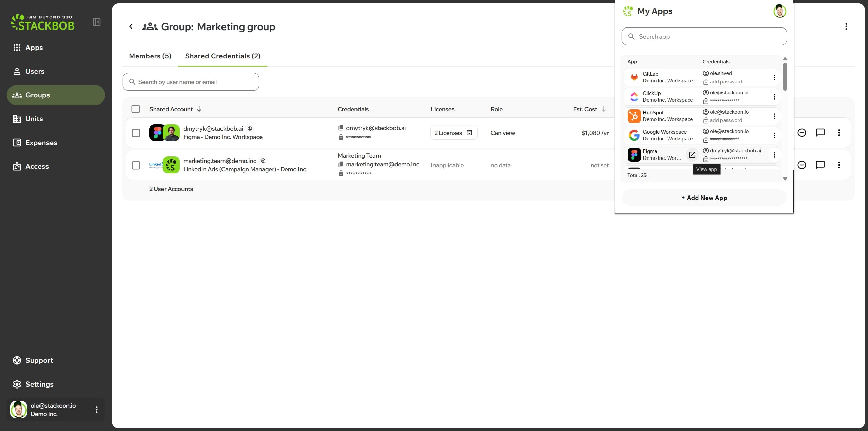Select Groups in sidebar
The height and width of the screenshot is (431, 868).
pos(56,95)
